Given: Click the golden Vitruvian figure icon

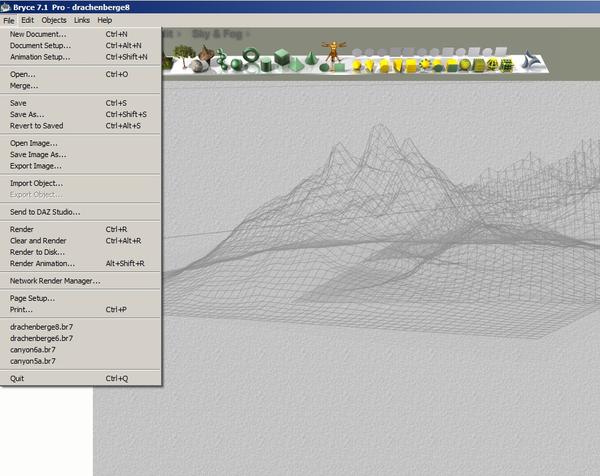Looking at the screenshot, I should click(x=333, y=52).
